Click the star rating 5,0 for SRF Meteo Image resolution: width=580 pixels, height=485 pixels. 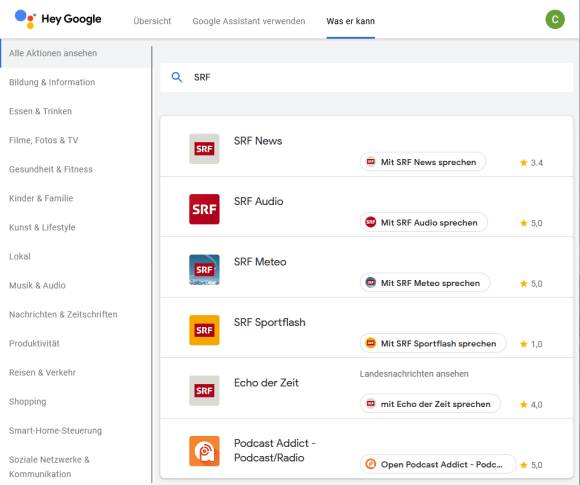(532, 283)
